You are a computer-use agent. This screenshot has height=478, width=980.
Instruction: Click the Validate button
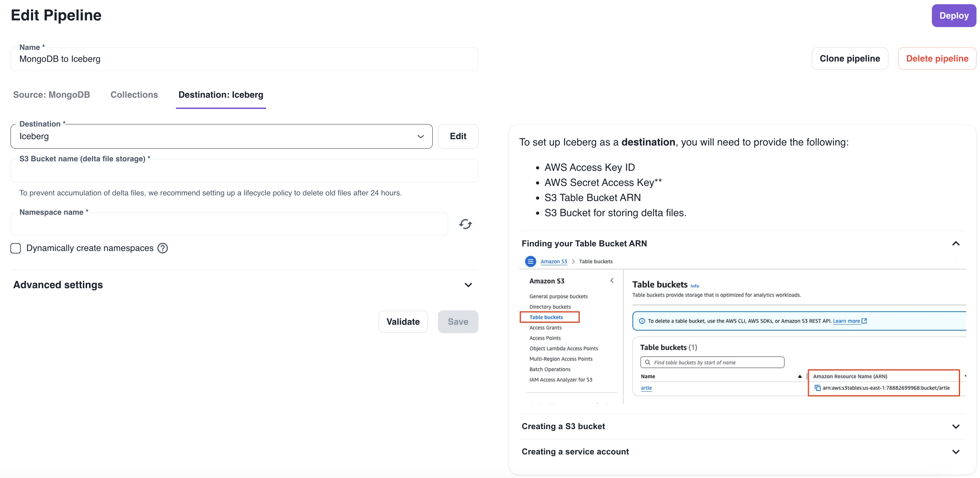point(403,322)
